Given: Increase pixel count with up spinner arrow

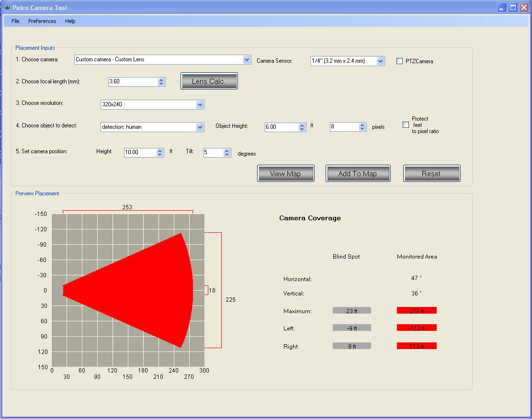Looking at the screenshot, I should pos(362,125).
